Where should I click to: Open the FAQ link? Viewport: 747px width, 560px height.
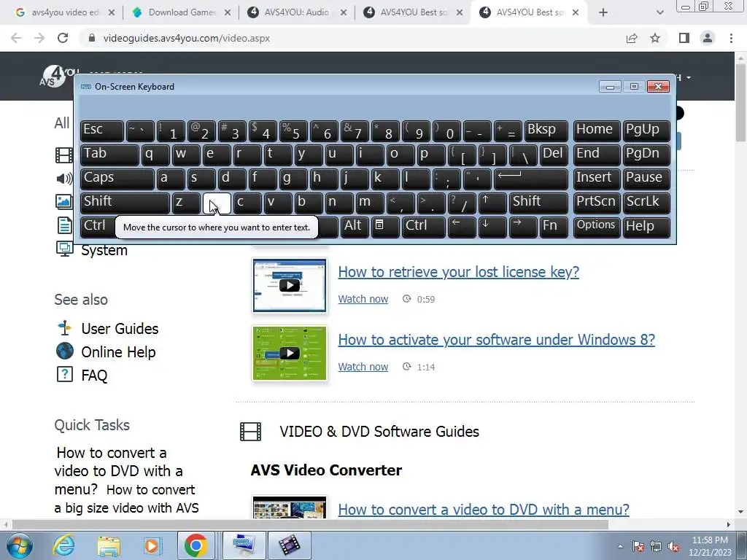[x=94, y=376]
